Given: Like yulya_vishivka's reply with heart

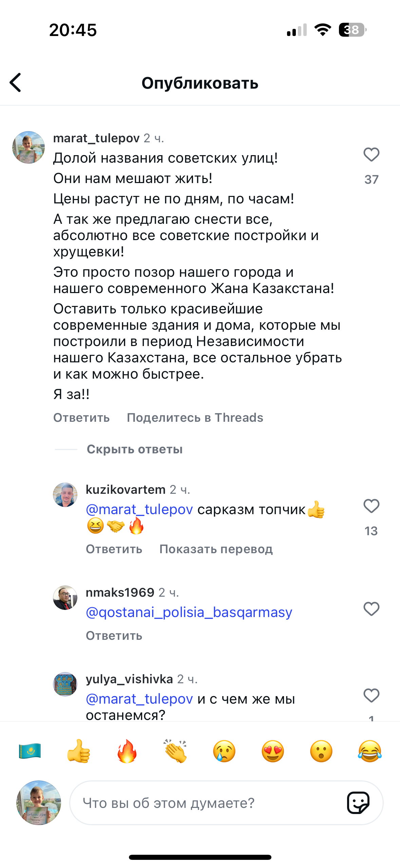Looking at the screenshot, I should point(371,695).
